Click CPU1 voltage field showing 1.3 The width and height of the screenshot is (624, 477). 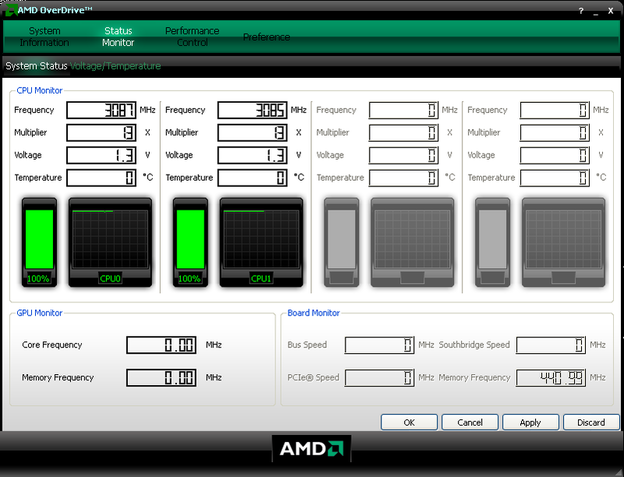(x=252, y=155)
